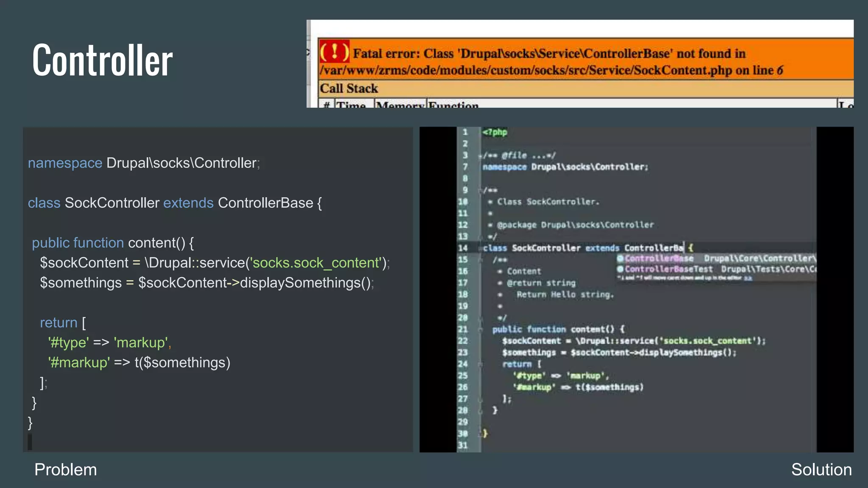Click line number 14 in the editor gutter

tap(463, 248)
